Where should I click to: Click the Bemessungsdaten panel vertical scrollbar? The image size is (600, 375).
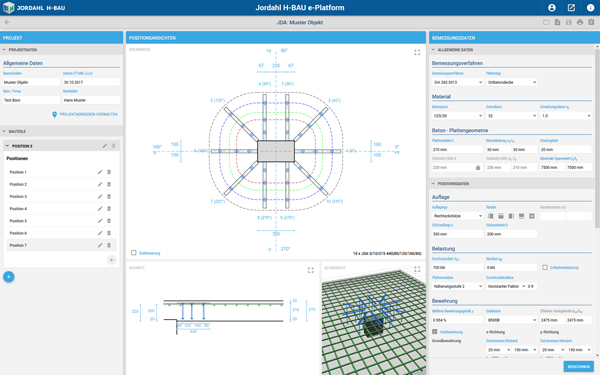tap(597, 138)
